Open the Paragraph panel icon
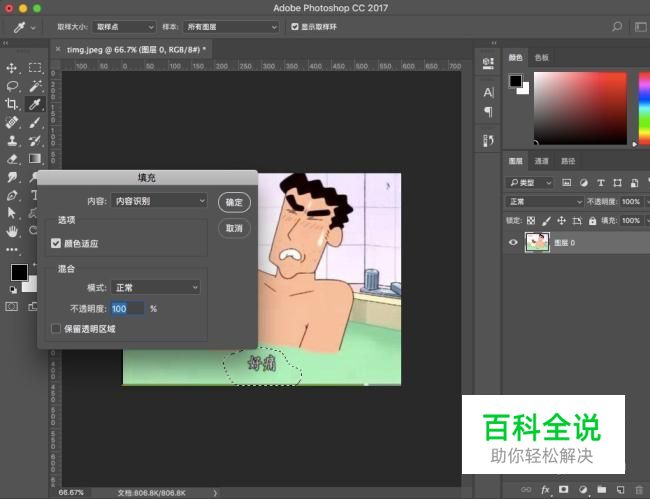This screenshot has width=650, height=499. click(488, 111)
